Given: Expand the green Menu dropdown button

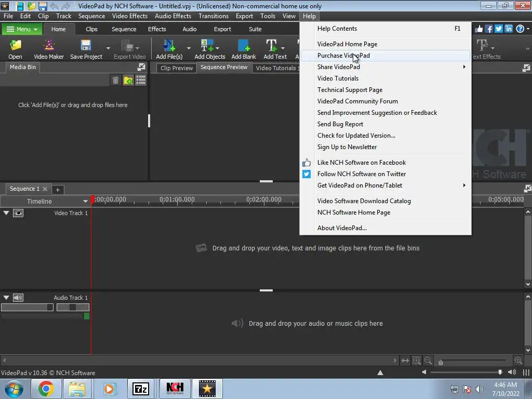Looking at the screenshot, I should click(x=22, y=29).
